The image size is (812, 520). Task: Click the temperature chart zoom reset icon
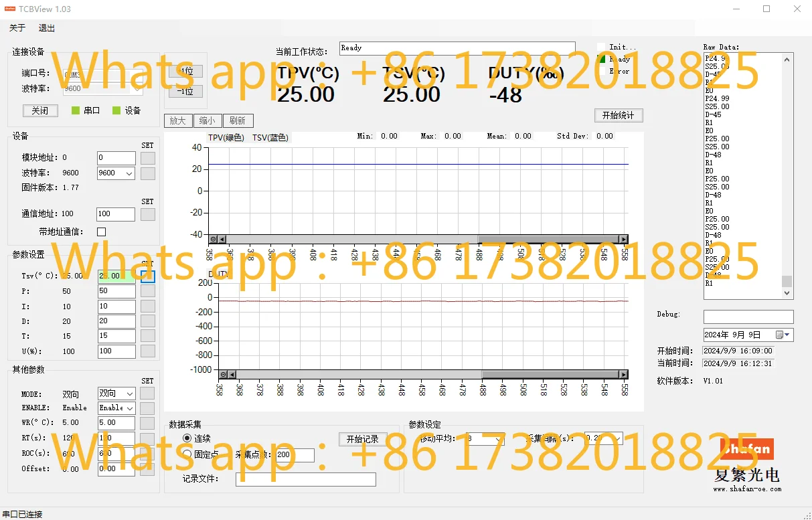[214, 239]
